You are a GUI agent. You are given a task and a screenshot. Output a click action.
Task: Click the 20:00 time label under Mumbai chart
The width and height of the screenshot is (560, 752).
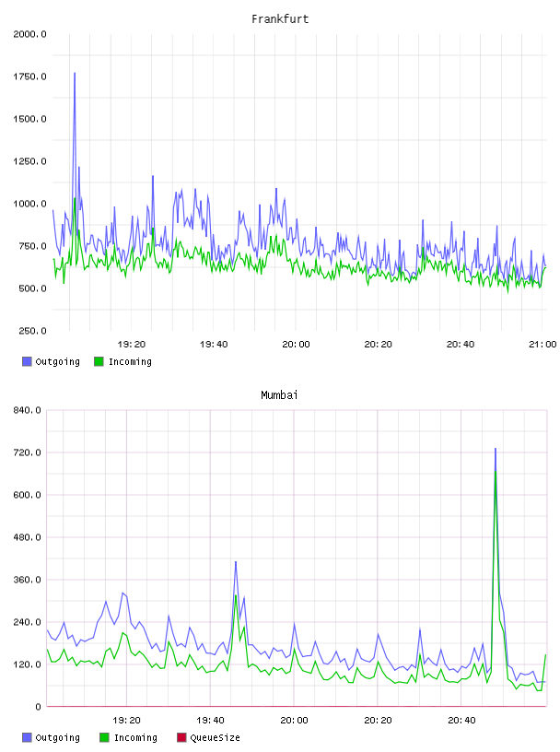294,721
